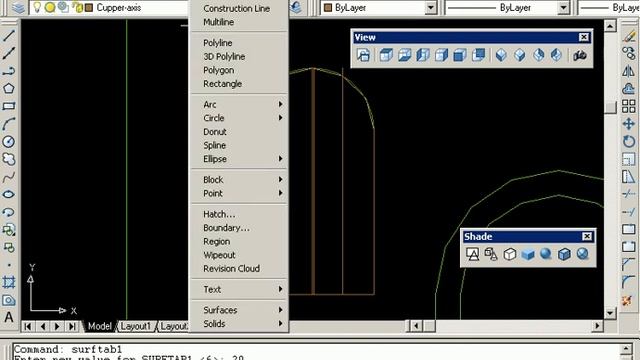Image resolution: width=640 pixels, height=360 pixels.
Task: Choose Hatch... from the Draw menu
Action: click(240, 214)
